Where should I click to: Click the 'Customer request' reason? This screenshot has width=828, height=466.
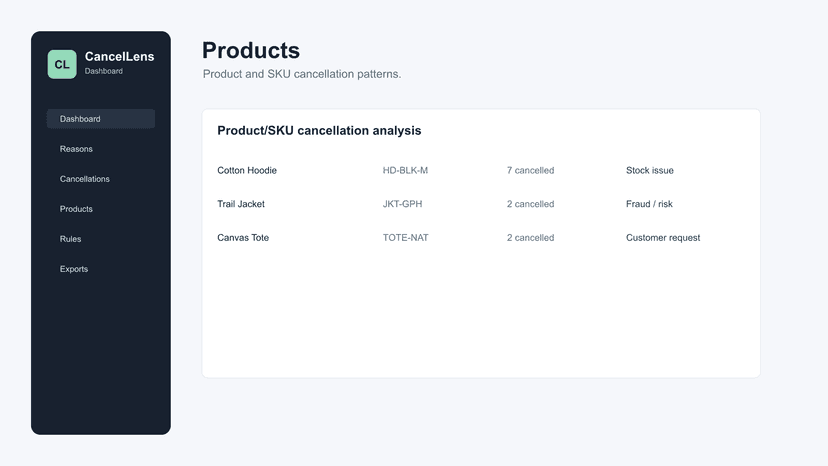tap(663, 238)
